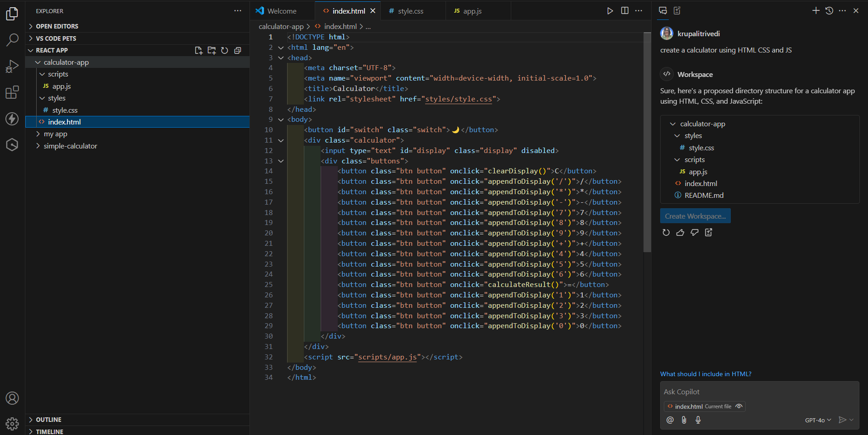Open the Explorer view in activity bar
The height and width of the screenshot is (435, 868).
(x=12, y=14)
